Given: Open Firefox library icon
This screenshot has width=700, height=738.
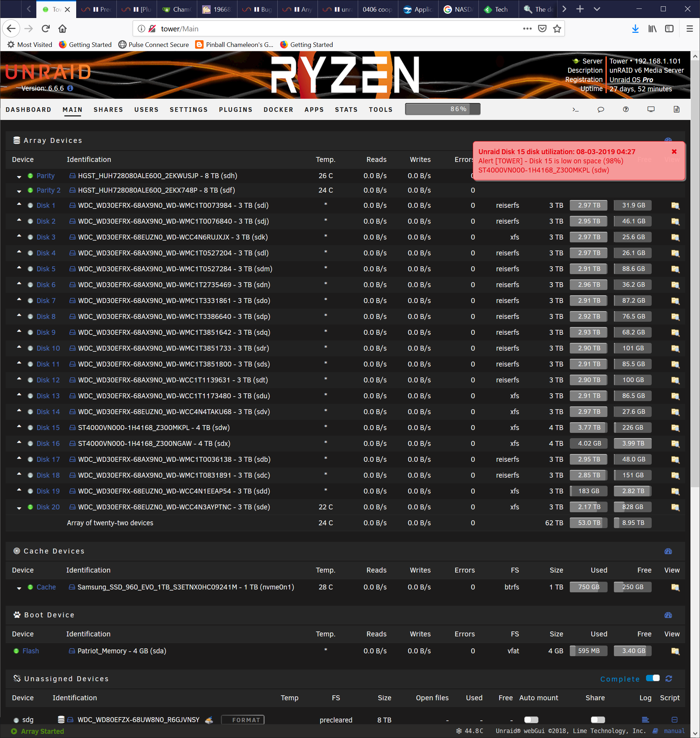Looking at the screenshot, I should [x=652, y=29].
